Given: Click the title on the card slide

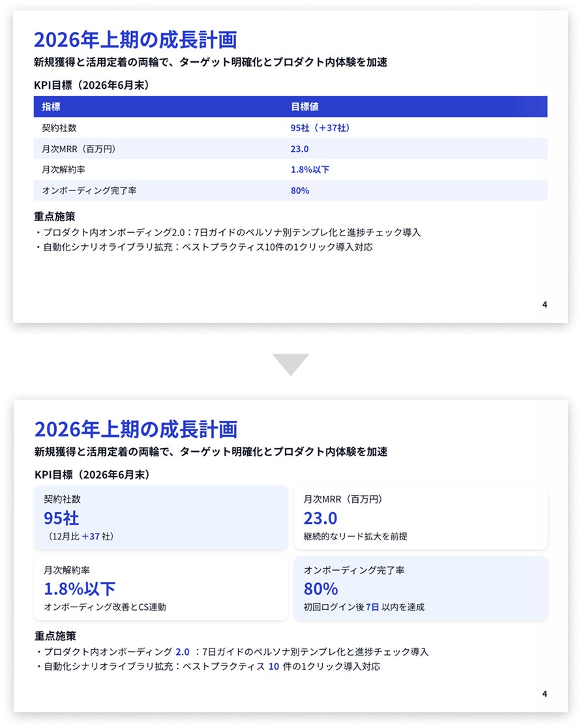Looking at the screenshot, I should click(136, 429).
